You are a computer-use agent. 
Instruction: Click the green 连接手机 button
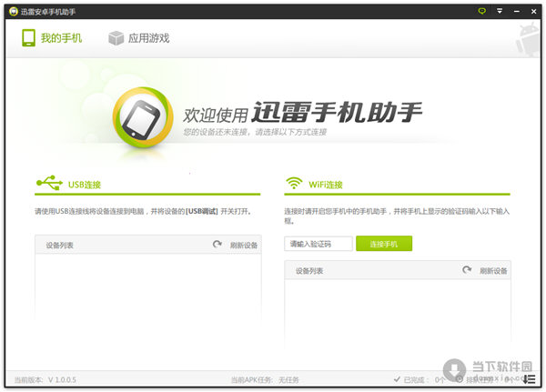tap(384, 244)
